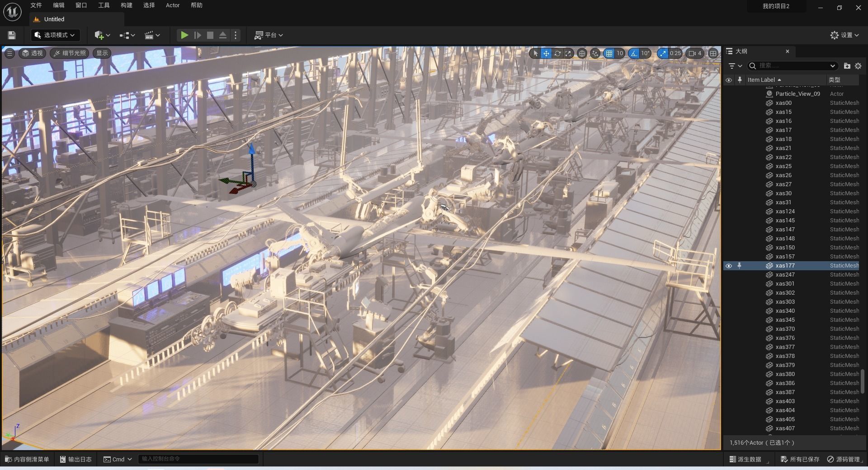Screen dimensions: 868x470
Task: Activate the select objects cursor tool
Action: [536, 53]
